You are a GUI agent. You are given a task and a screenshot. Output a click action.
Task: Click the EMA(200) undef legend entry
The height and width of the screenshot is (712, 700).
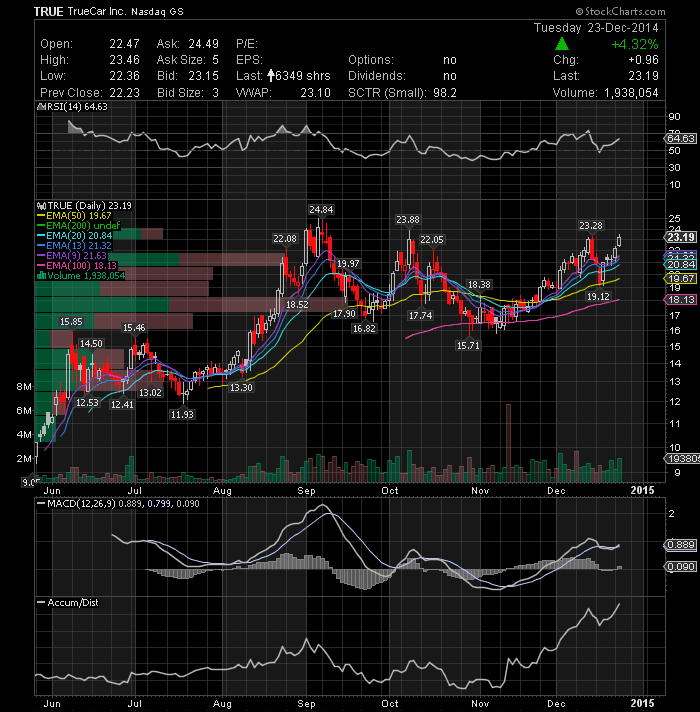(83, 226)
